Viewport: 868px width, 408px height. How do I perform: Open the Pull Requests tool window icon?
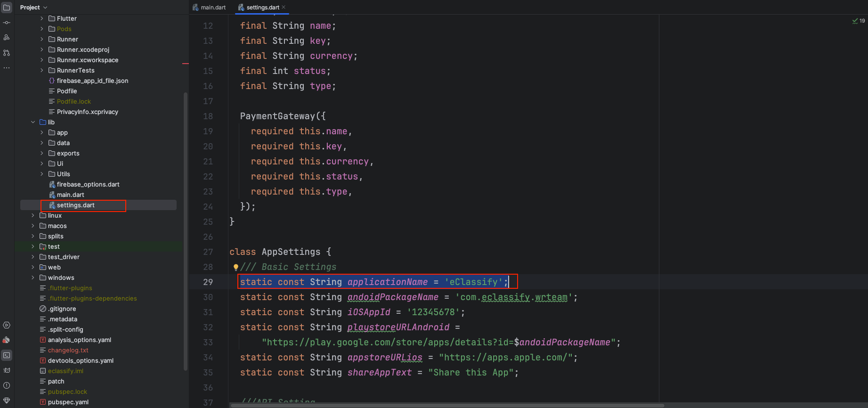tap(7, 53)
